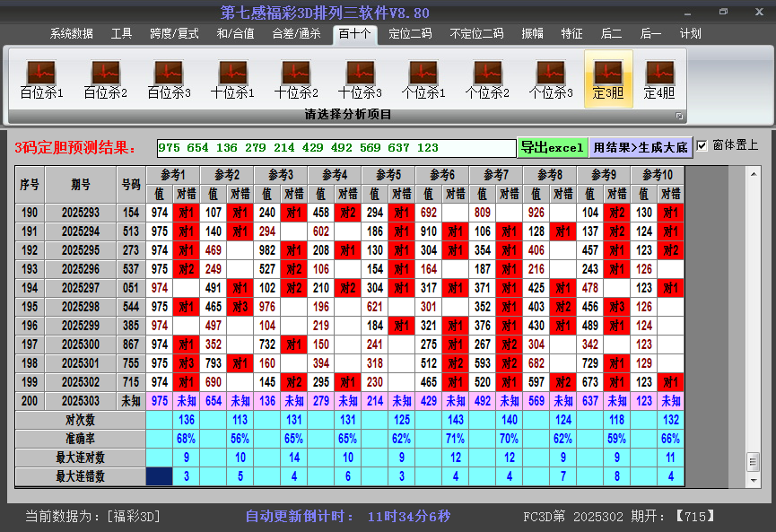
Task: Open the 振幅 menu tab
Action: [x=533, y=34]
